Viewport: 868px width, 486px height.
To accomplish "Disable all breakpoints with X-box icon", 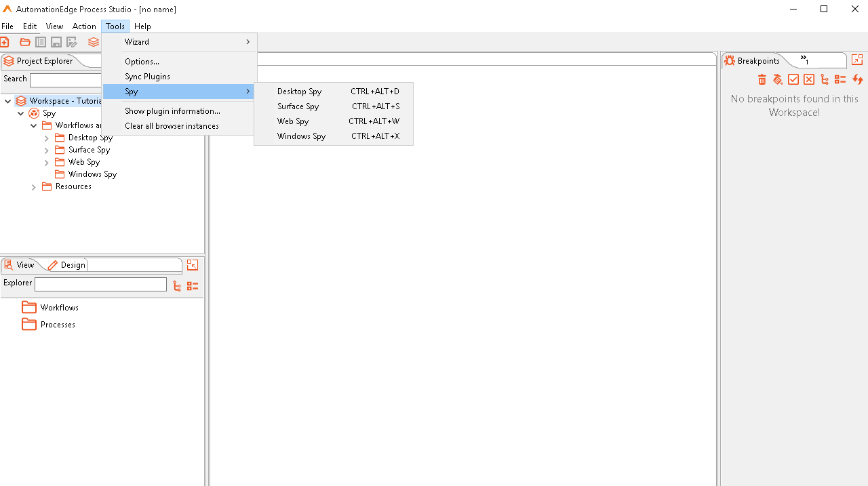I will tap(809, 80).
